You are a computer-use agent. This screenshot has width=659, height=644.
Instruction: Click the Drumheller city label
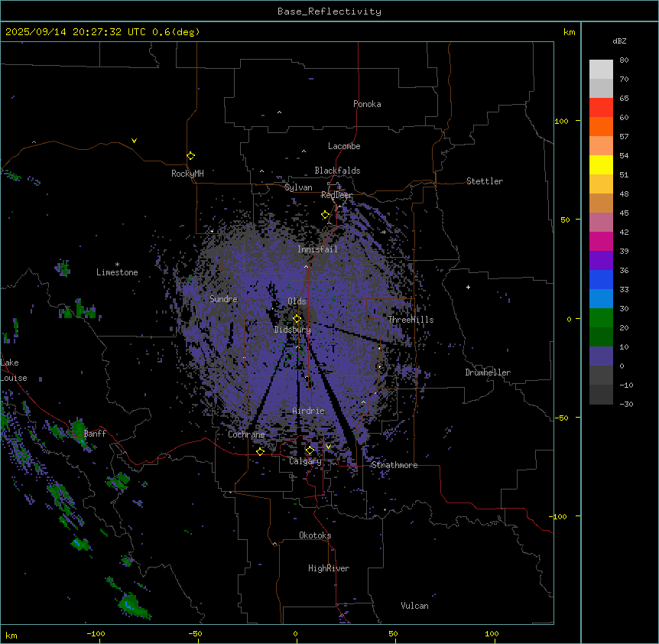point(488,372)
